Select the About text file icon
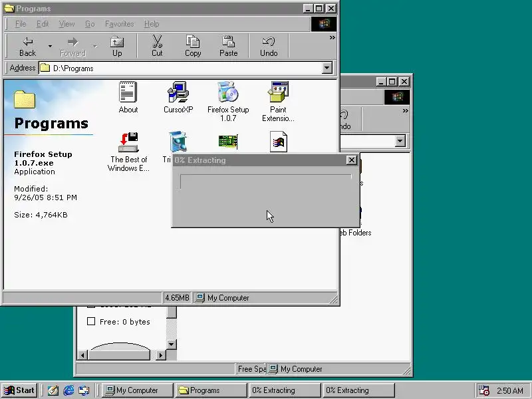532x399 pixels. pos(128,97)
